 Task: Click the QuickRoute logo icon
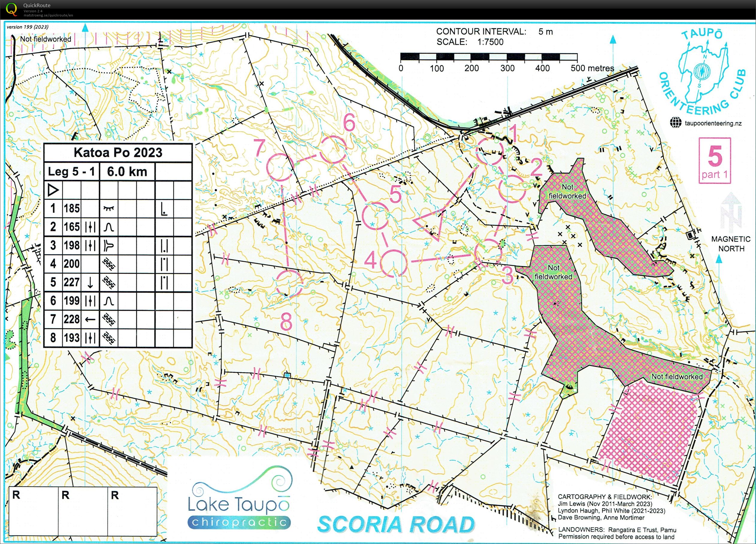(11, 9)
